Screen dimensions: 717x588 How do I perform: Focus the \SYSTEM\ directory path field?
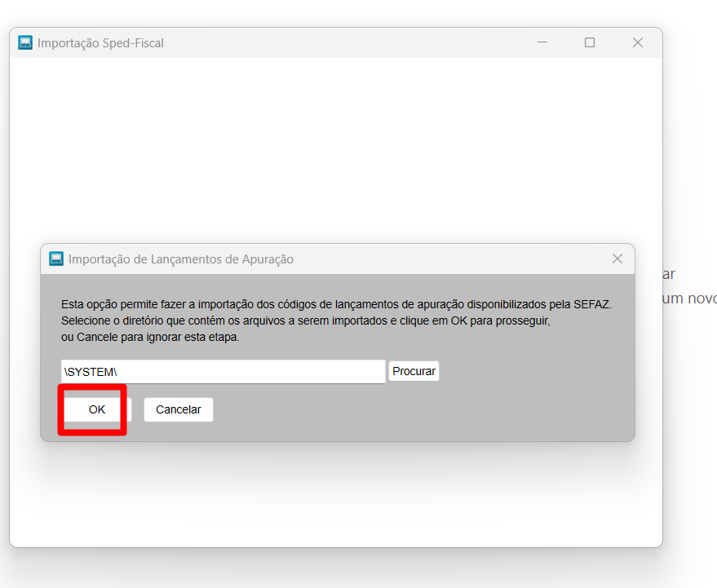pyautogui.click(x=224, y=372)
